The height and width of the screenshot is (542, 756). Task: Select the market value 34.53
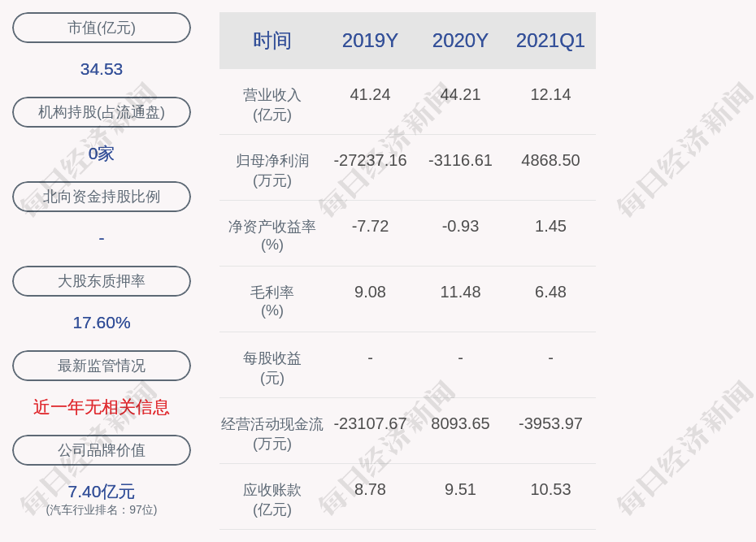click(102, 69)
